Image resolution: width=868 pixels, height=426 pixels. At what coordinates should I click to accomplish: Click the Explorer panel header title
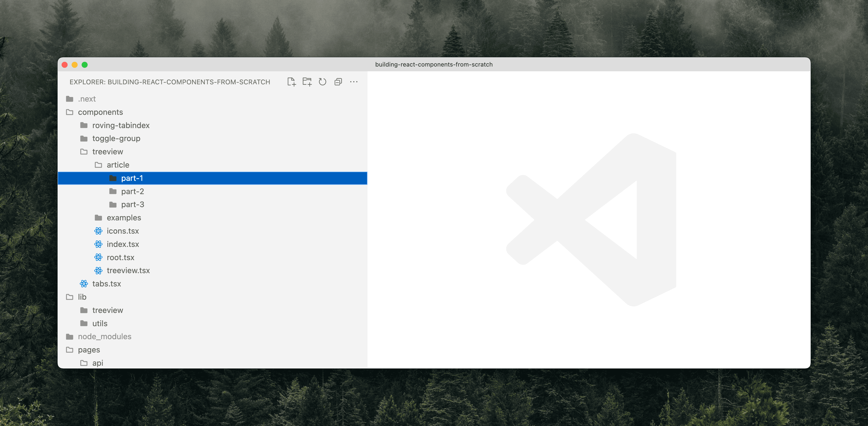tap(169, 82)
